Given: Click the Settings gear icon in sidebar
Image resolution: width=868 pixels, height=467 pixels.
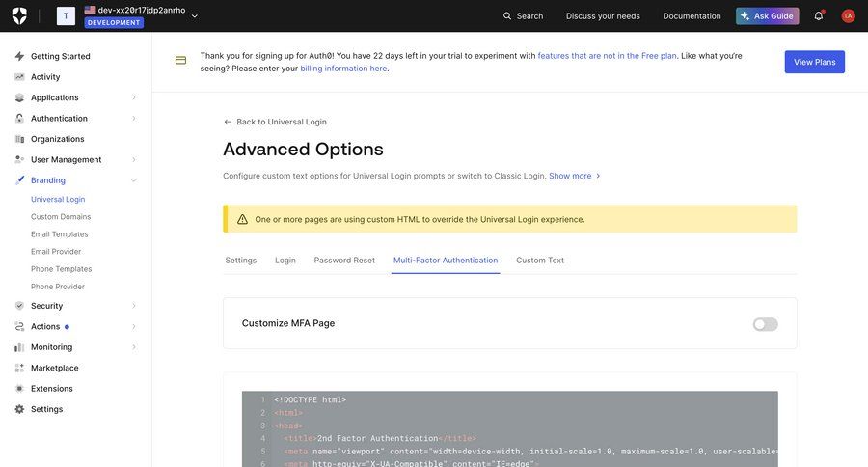Looking at the screenshot, I should click(19, 409).
